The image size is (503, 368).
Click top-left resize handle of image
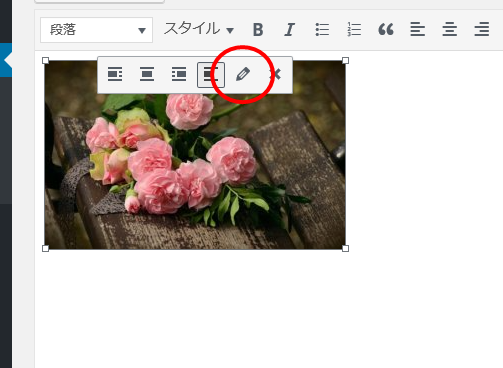(46, 61)
